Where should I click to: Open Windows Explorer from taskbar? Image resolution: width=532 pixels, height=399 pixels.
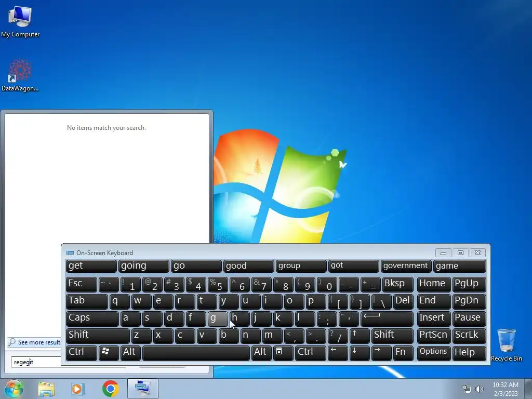click(x=46, y=389)
